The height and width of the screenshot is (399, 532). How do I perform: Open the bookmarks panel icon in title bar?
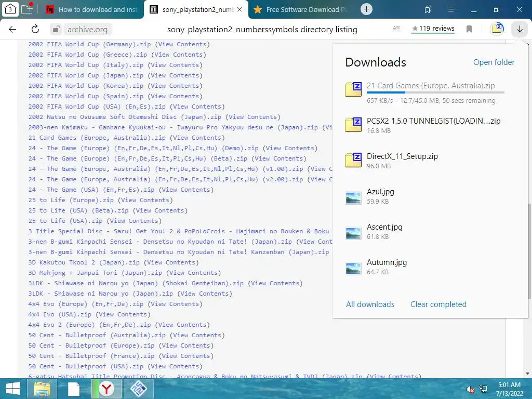(x=428, y=9)
